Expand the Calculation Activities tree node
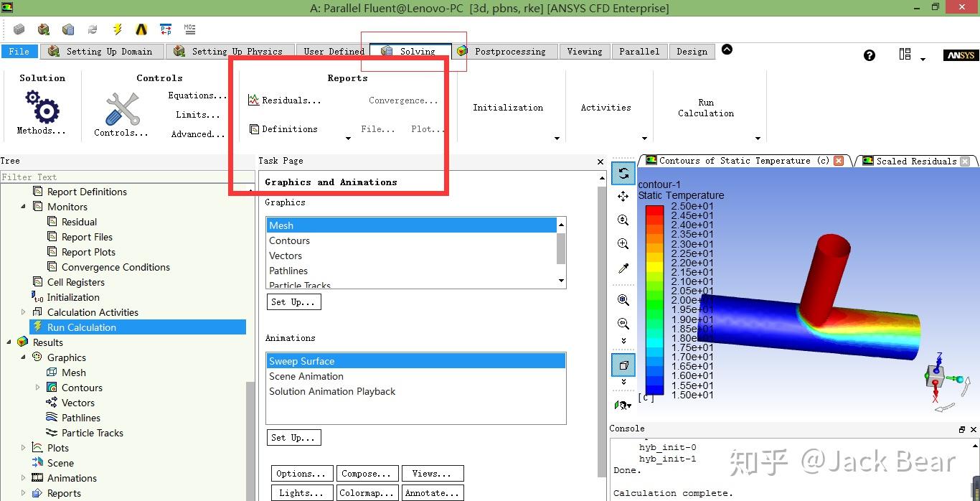This screenshot has width=980, height=501. click(x=22, y=312)
